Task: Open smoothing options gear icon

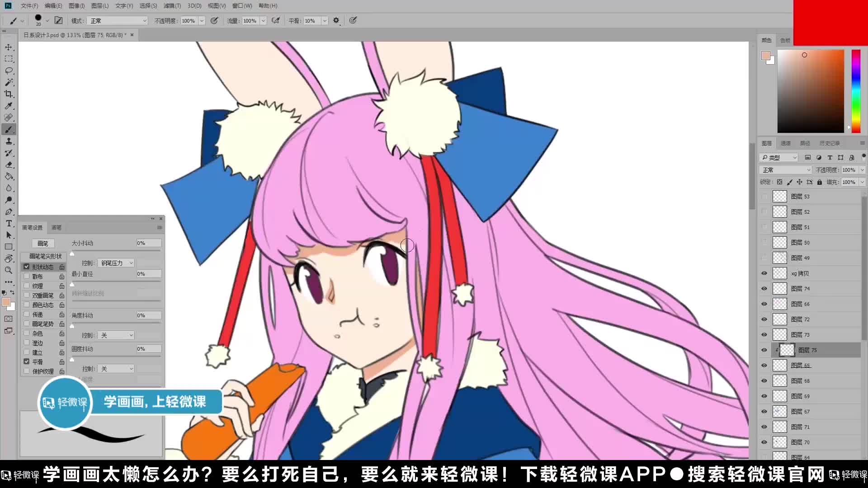Action: point(336,21)
